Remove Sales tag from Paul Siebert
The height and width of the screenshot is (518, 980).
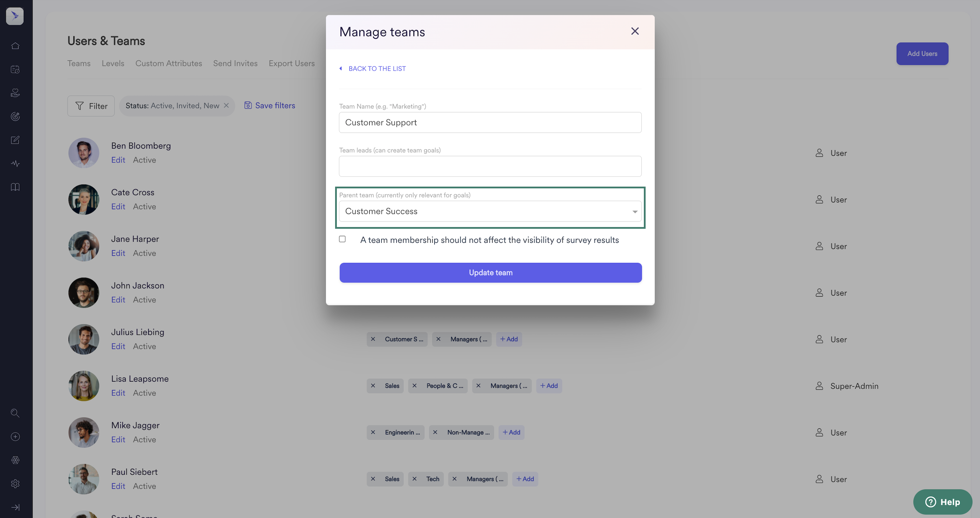(x=373, y=479)
